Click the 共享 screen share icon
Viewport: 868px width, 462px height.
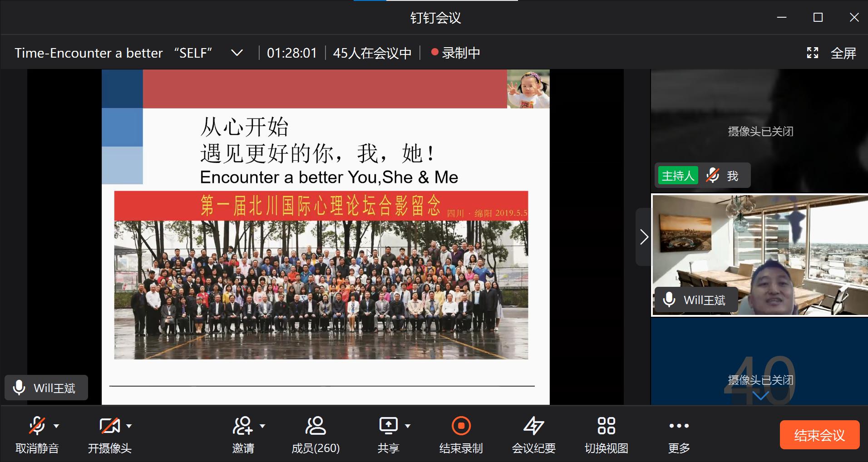[388, 427]
